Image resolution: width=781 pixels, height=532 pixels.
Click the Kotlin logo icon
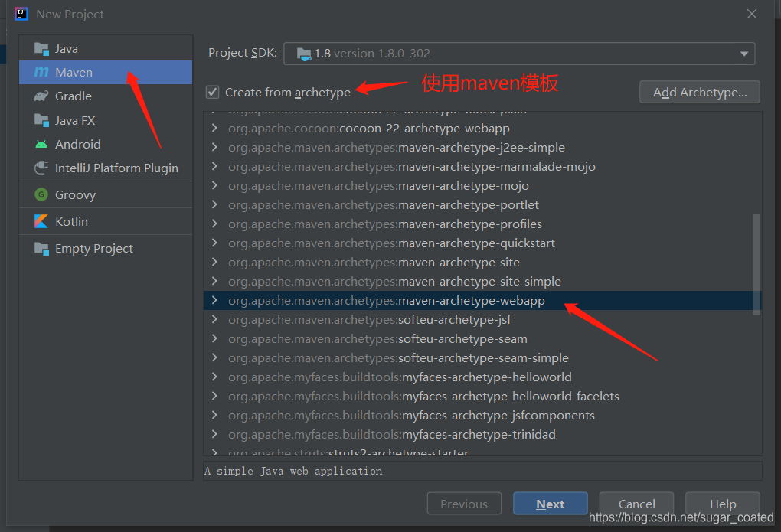tap(41, 221)
